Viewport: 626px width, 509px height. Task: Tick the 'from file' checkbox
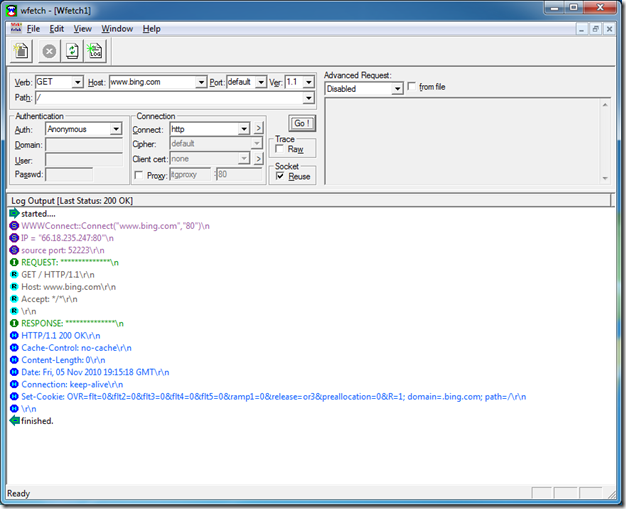[x=412, y=88]
